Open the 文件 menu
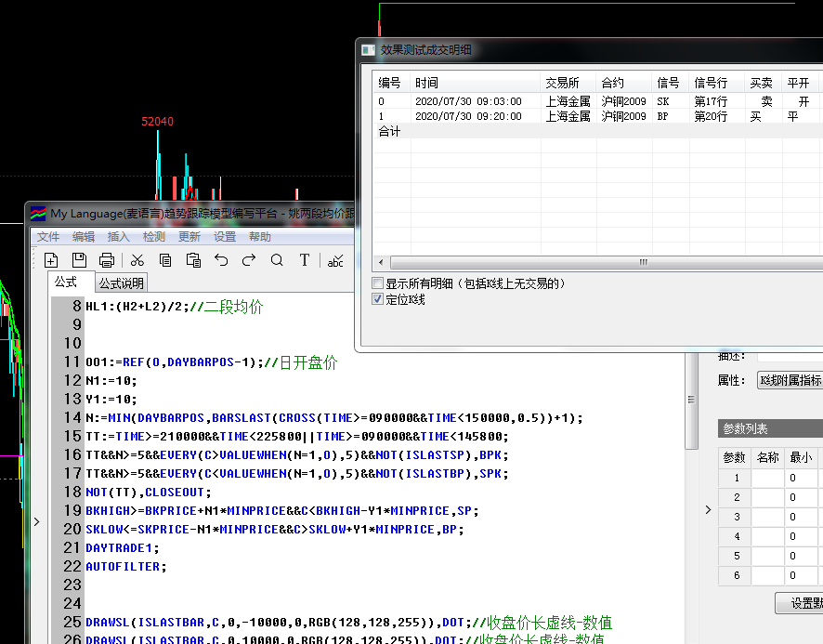This screenshot has width=823, height=644. pos(48,237)
